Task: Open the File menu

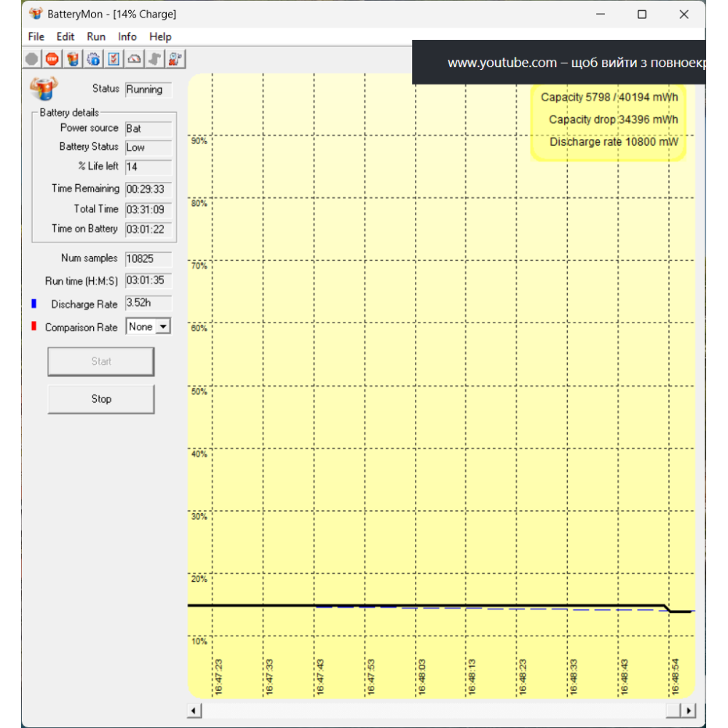Action: point(36,36)
